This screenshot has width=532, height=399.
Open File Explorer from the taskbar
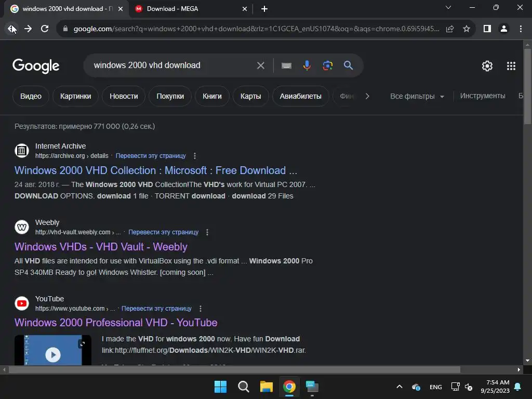coord(267,387)
